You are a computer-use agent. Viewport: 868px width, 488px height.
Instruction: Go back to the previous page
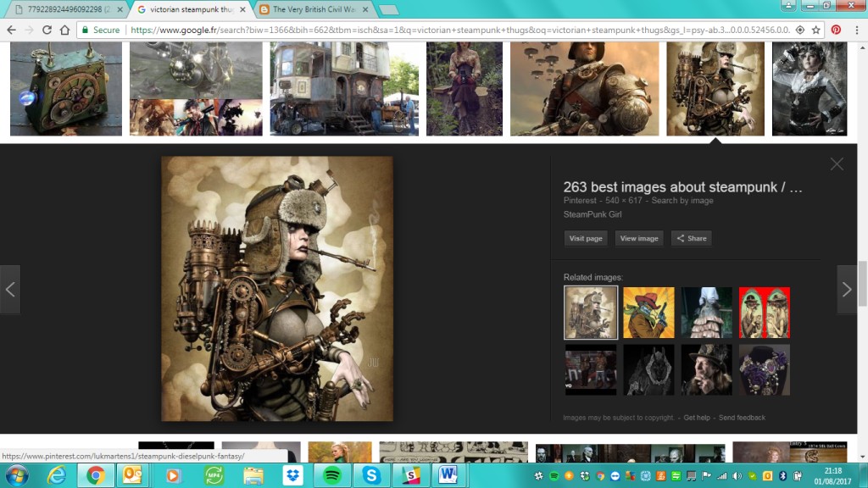tap(12, 30)
